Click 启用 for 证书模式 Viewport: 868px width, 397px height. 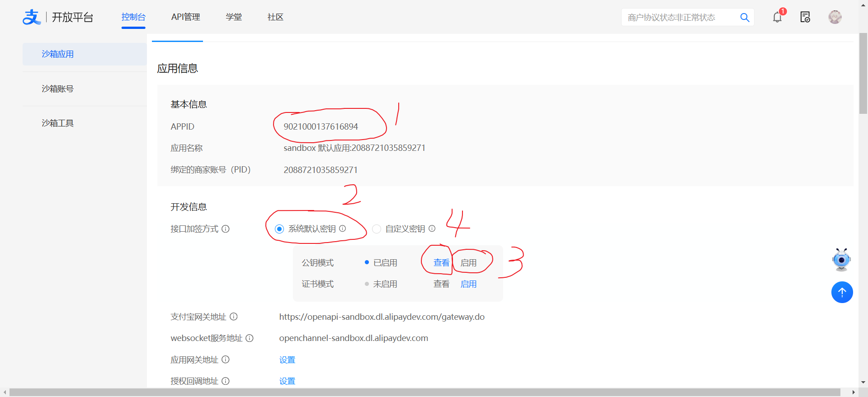tap(468, 284)
